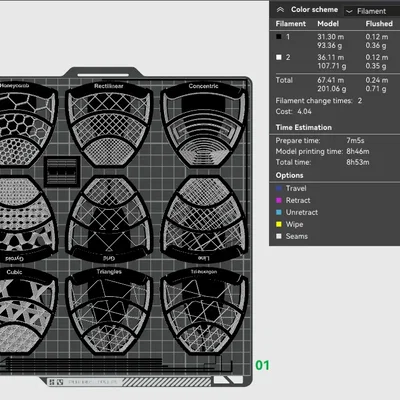This screenshot has width=400, height=400.
Task: Click the flushed total 0.71 g
Action: 376,89
